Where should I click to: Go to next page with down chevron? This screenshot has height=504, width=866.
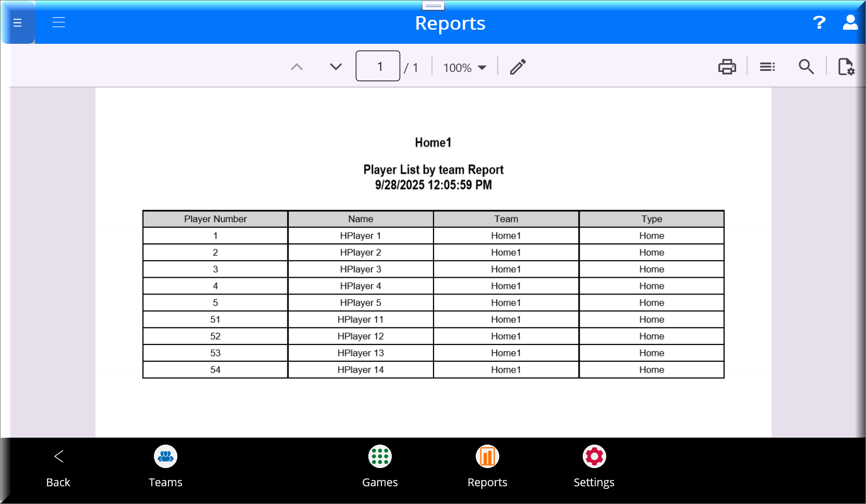click(336, 67)
